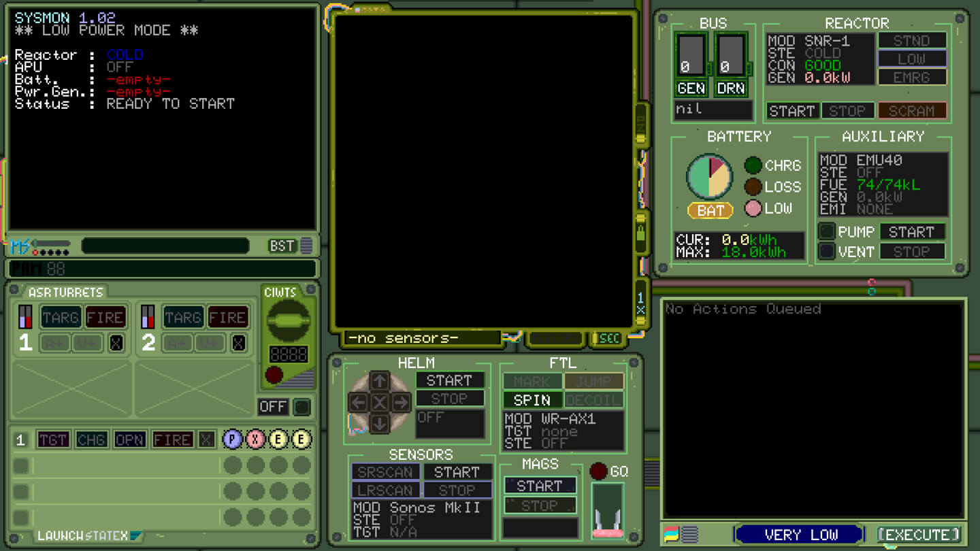The height and width of the screenshot is (551, 980).
Task: Start the reactor
Action: pyautogui.click(x=792, y=111)
